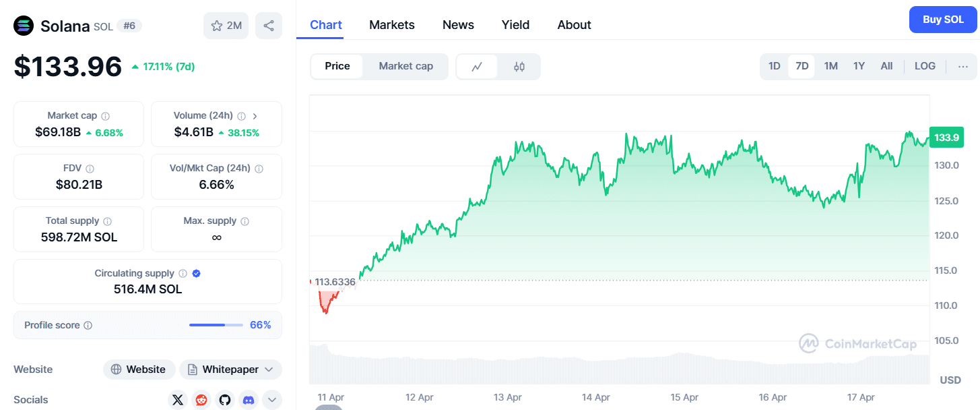980x410 pixels.
Task: Click Max. supply info icon
Action: [x=245, y=221]
